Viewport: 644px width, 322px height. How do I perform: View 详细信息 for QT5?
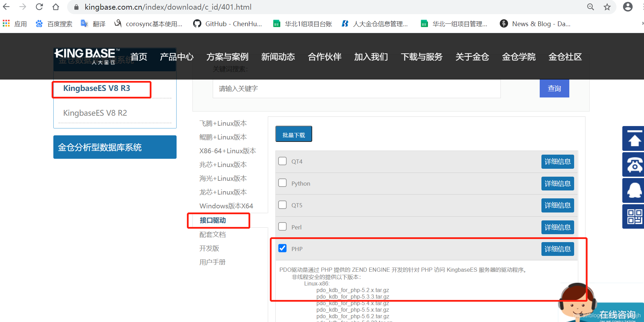click(x=558, y=205)
